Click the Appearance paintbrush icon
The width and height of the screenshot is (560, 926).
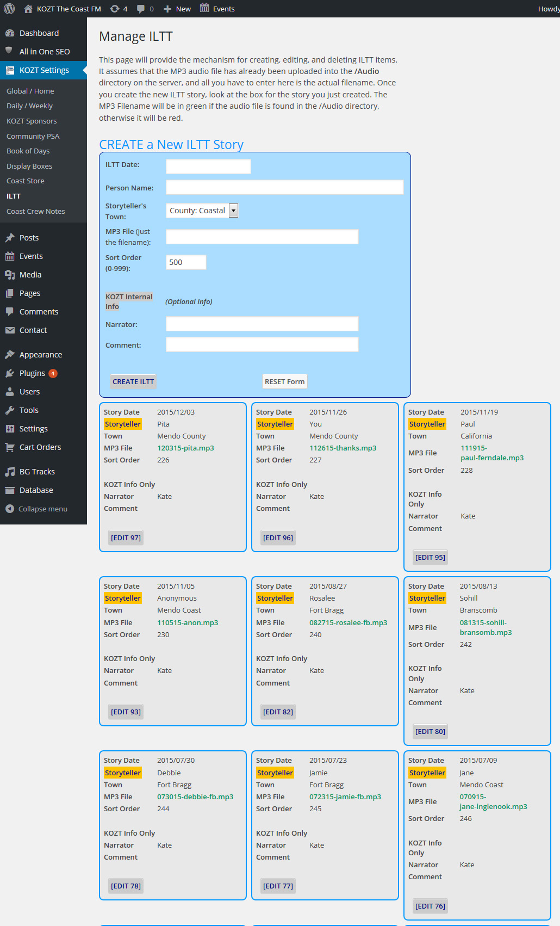pyautogui.click(x=10, y=355)
